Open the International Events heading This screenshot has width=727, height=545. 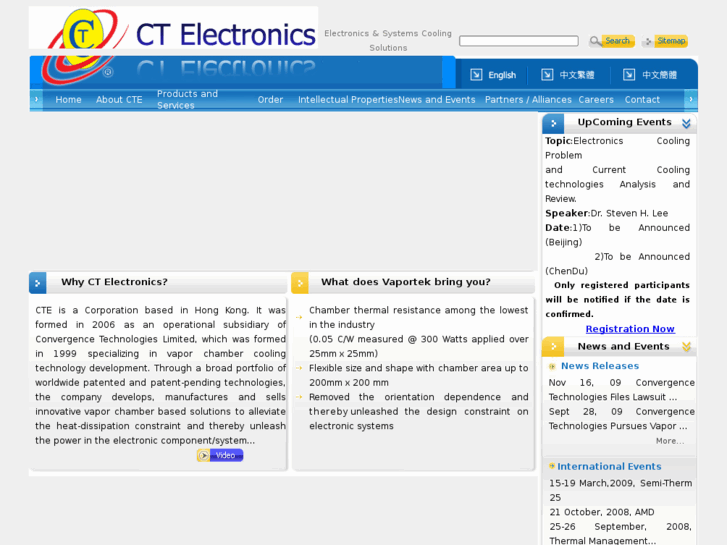pos(609,467)
